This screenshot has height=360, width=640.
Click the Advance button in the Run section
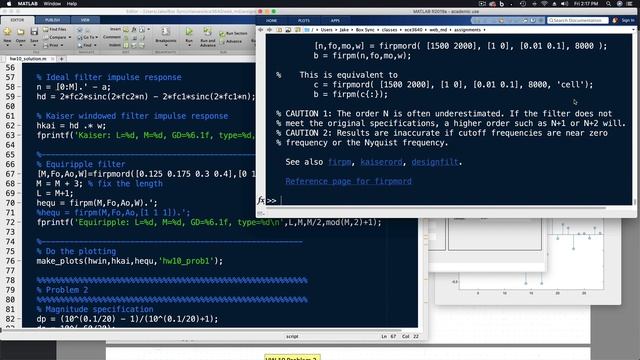pos(231,41)
